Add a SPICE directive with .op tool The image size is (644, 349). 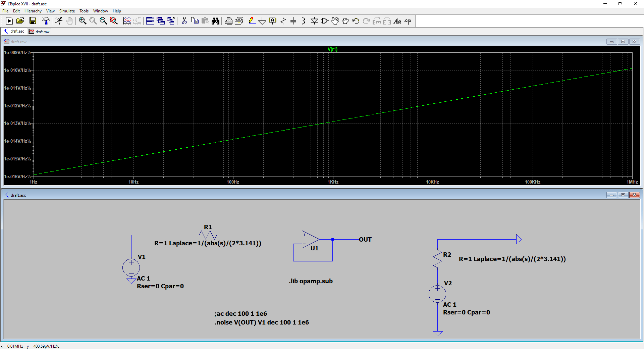(x=408, y=21)
